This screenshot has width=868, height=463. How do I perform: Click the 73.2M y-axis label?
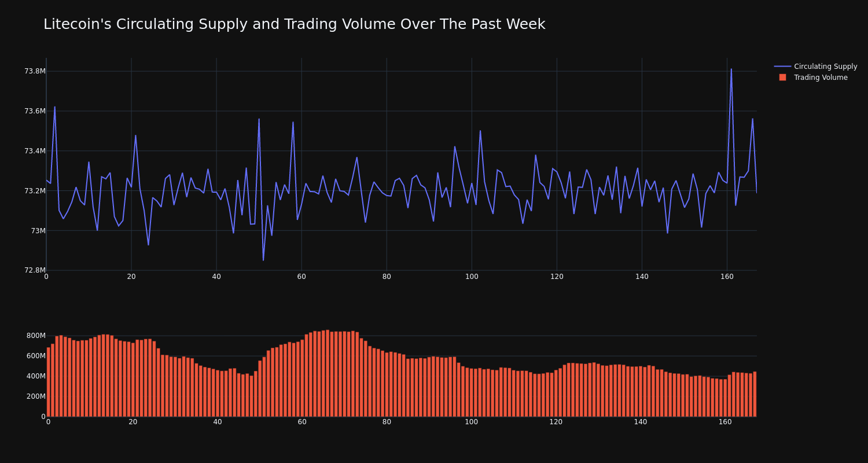35,191
